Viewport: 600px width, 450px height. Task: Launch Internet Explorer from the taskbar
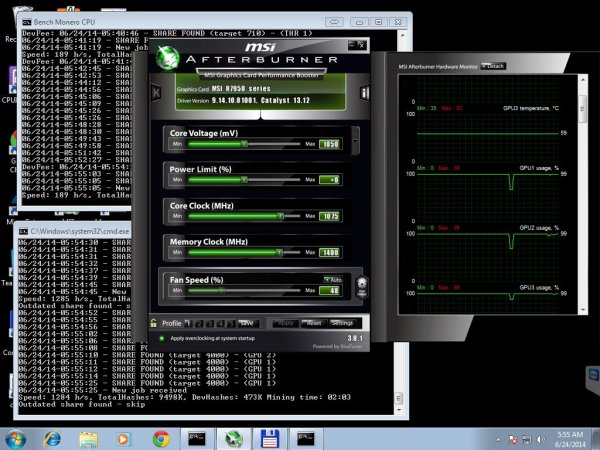[x=52, y=439]
